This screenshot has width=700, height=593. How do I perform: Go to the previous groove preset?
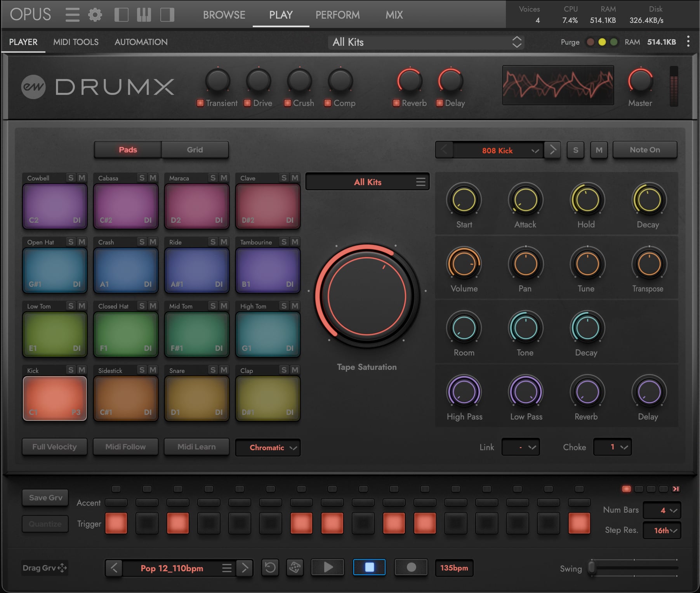click(114, 568)
